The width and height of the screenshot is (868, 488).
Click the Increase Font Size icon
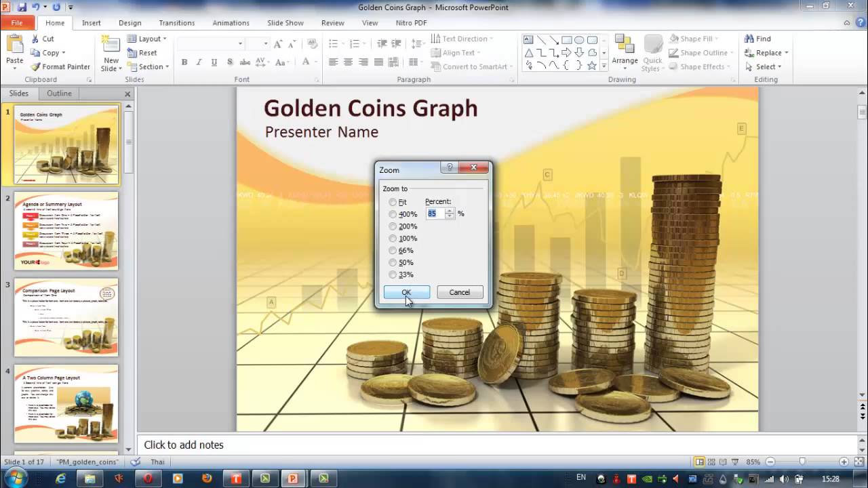click(x=278, y=43)
